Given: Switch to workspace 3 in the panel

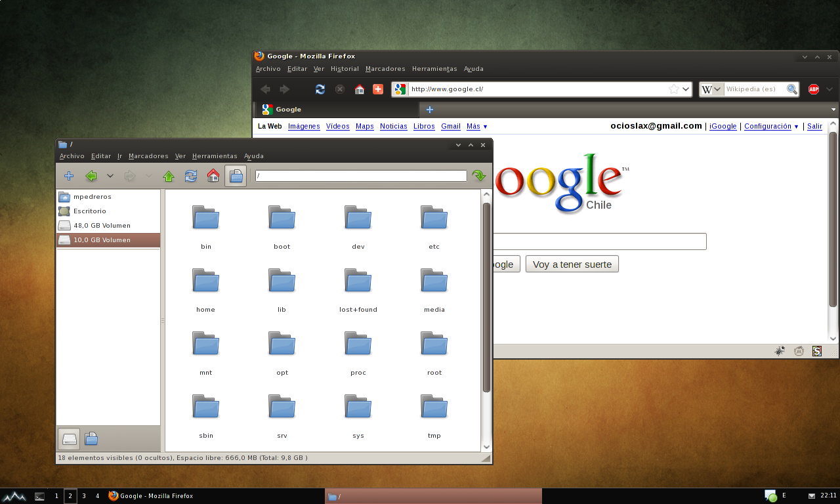Looking at the screenshot, I should [x=84, y=496].
